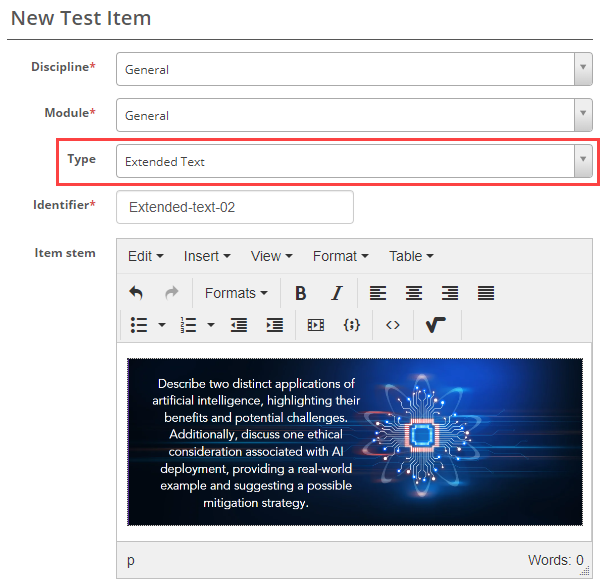Viewport: 600px width, 585px height.
Task: Expand the Module dropdown
Action: pyautogui.click(x=583, y=115)
